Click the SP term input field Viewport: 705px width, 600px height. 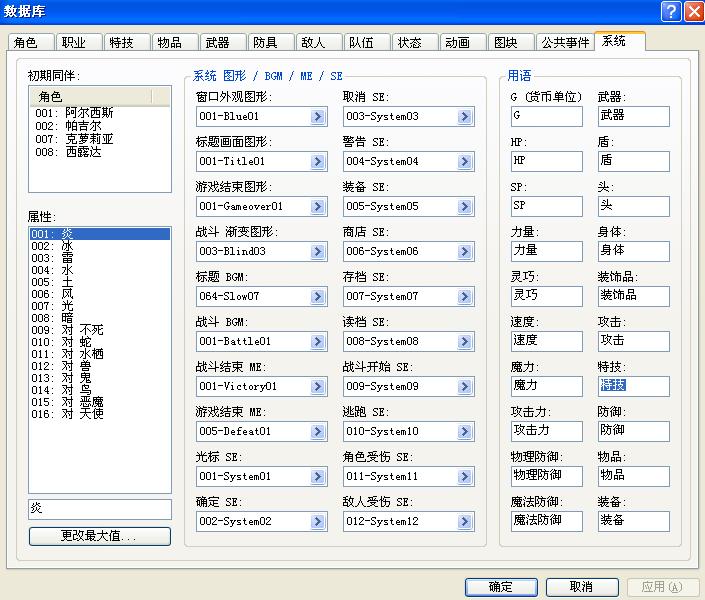tap(546, 206)
